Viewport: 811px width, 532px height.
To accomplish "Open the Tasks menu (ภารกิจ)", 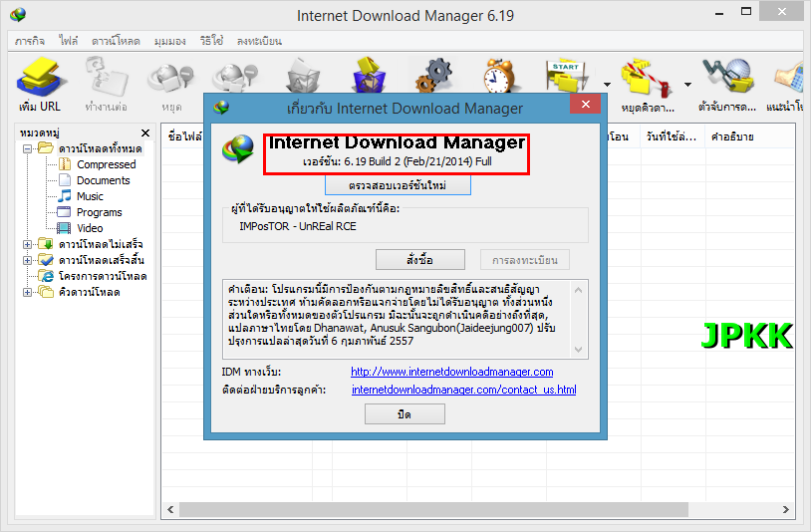I will [30, 41].
